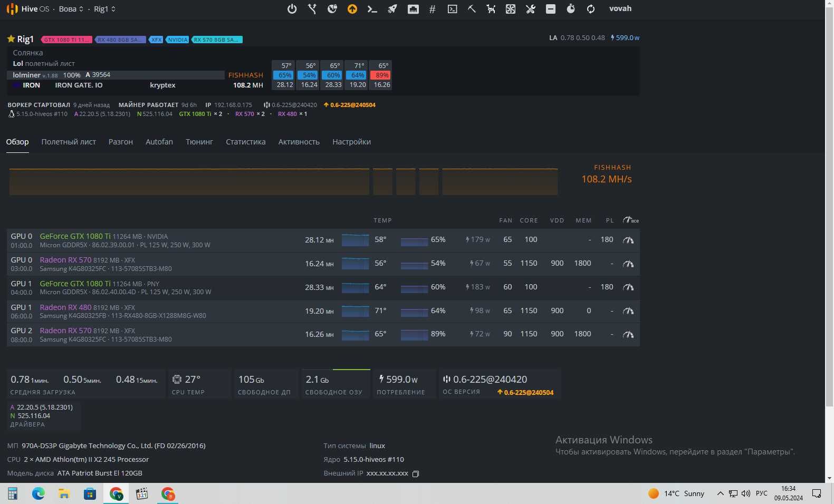Click speedometer icon for GTX 1080 Ti PNY row
The width and height of the screenshot is (834, 504).
click(628, 287)
